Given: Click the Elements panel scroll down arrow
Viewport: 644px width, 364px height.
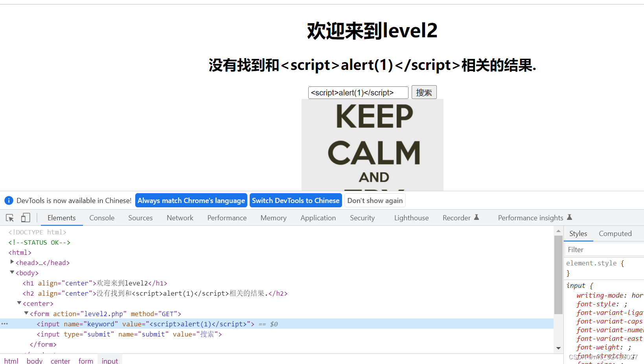Looking at the screenshot, I should 558,348.
